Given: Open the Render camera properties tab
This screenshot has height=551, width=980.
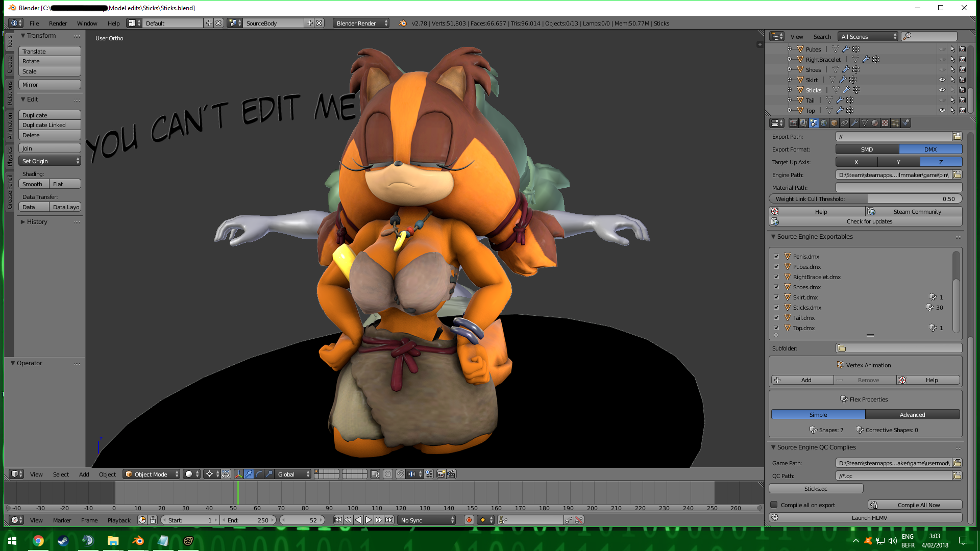Looking at the screenshot, I should [x=793, y=123].
